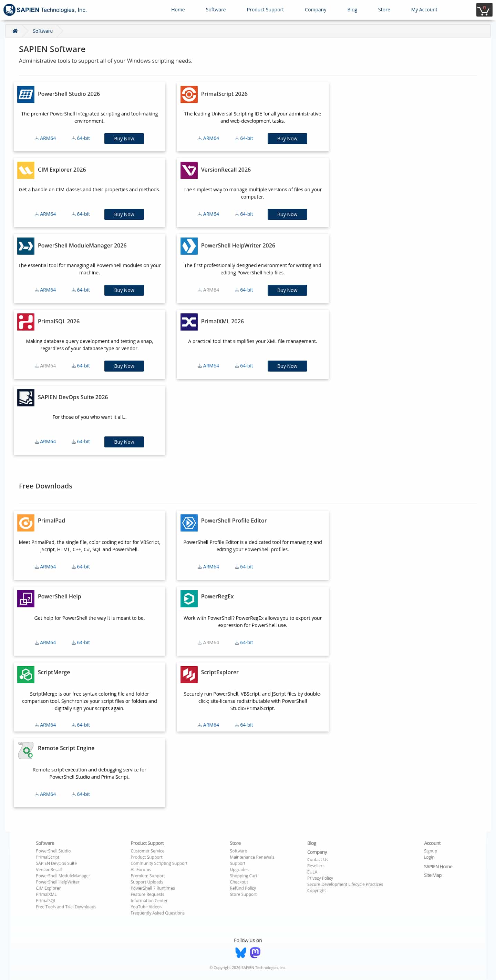Download CIM Explorer 2026 64-bit build
This screenshot has height=980, width=496.
click(x=81, y=214)
